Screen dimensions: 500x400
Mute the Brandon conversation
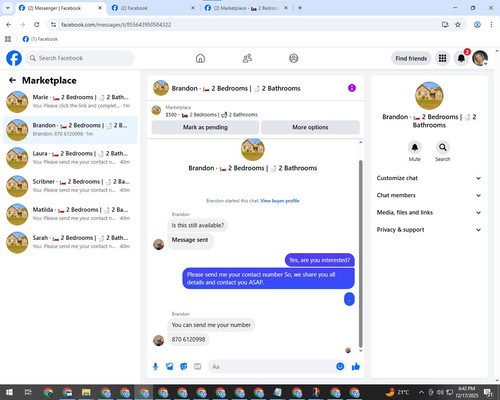point(414,147)
